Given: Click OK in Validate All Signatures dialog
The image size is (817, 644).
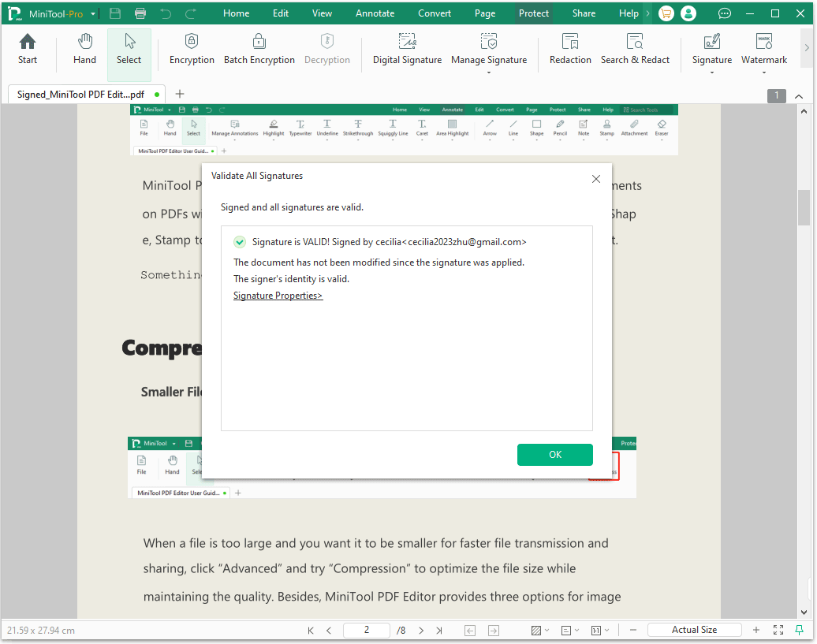Looking at the screenshot, I should pyautogui.click(x=554, y=455).
